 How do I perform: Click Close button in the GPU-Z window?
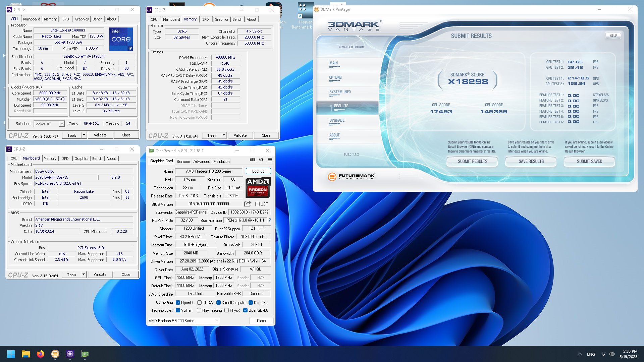pyautogui.click(x=261, y=321)
